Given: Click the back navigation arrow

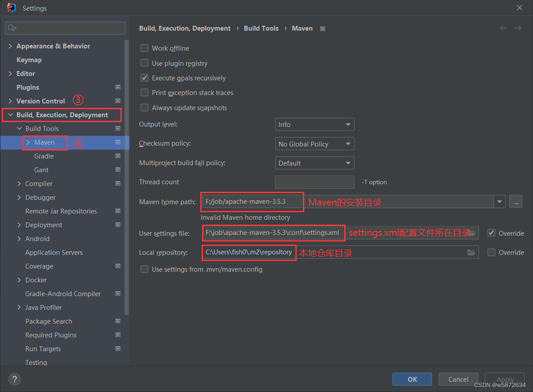Looking at the screenshot, I should click(503, 28).
